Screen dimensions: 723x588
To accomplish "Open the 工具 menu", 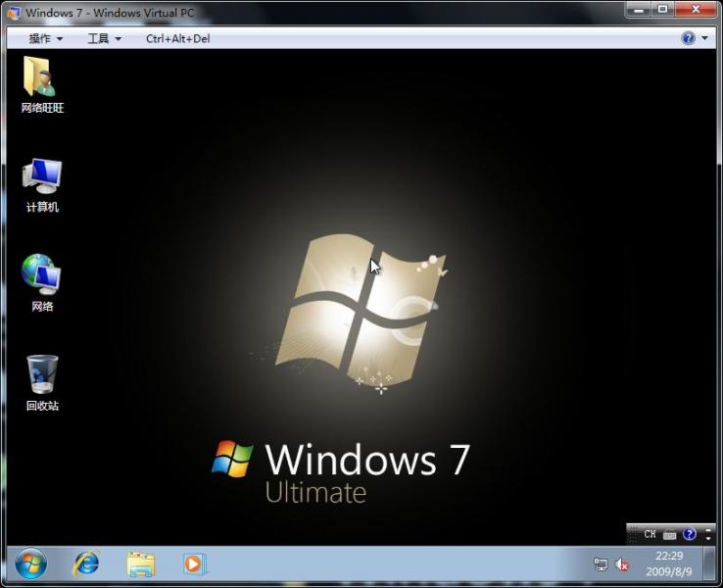I will [x=105, y=39].
